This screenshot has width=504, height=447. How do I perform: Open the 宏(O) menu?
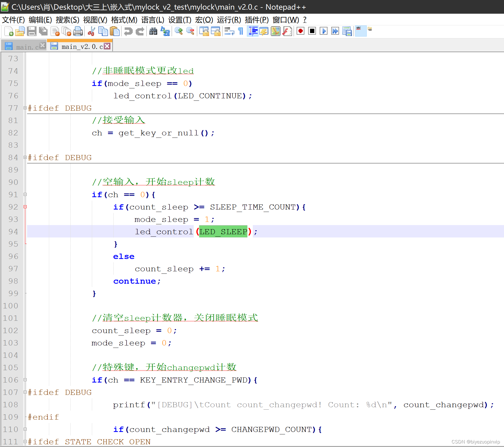point(204,20)
